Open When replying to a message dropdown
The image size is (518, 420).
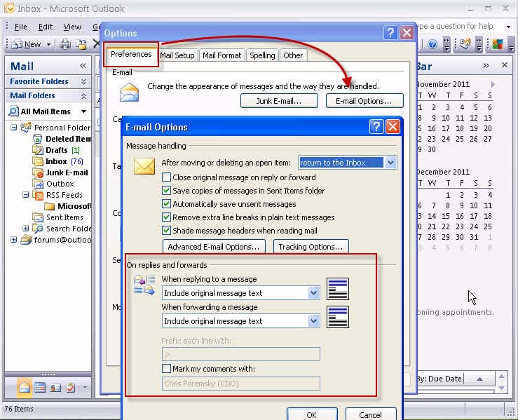[x=313, y=293]
